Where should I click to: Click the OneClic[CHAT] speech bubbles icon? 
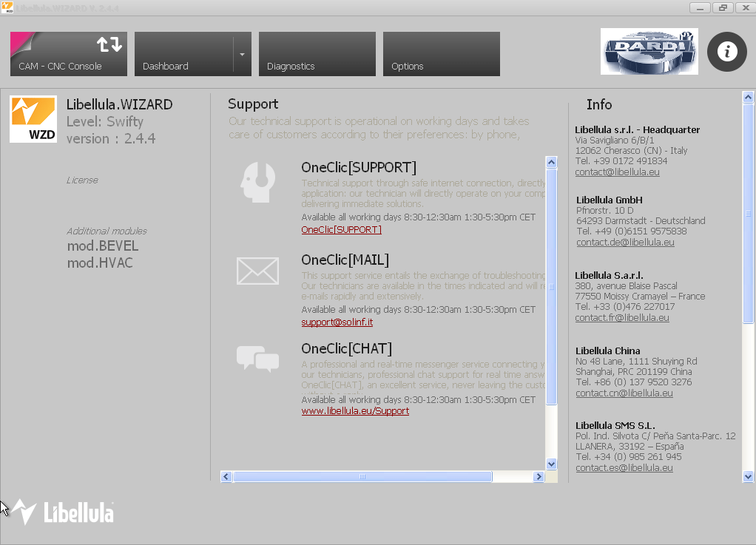[x=257, y=360]
